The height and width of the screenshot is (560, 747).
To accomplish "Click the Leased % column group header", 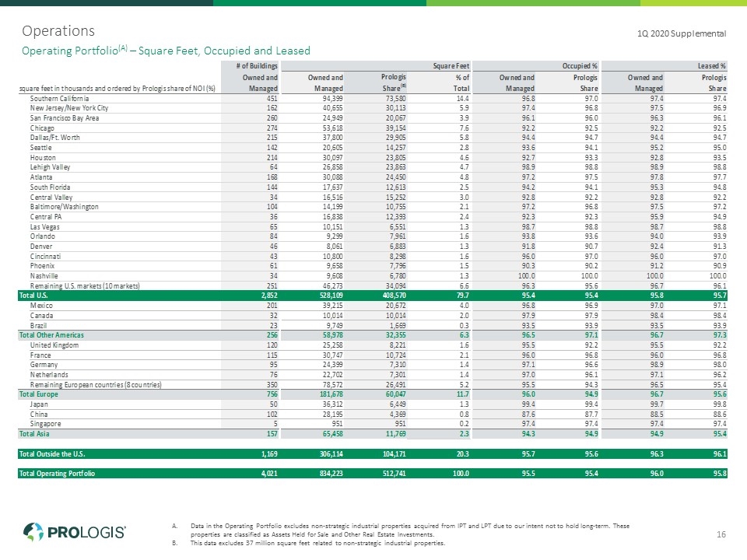I will [x=712, y=65].
